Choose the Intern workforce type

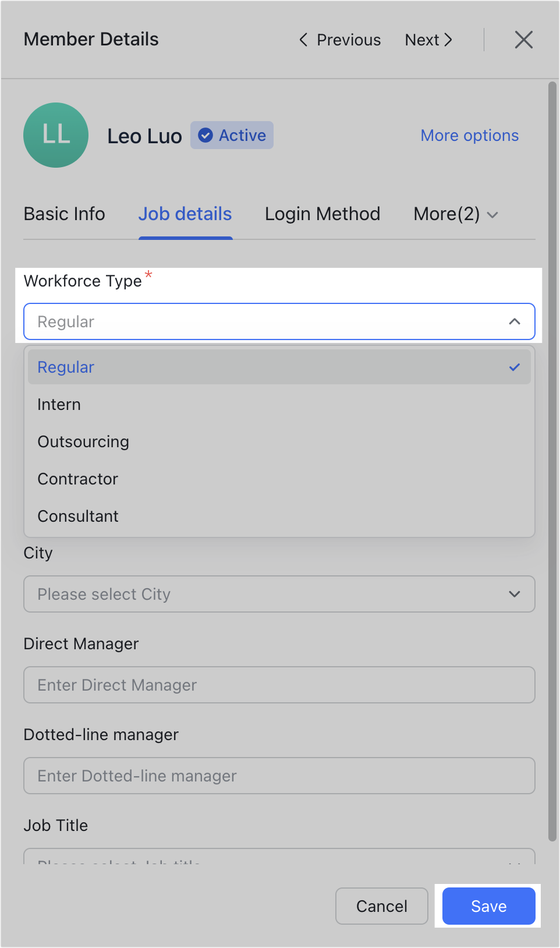pos(279,404)
